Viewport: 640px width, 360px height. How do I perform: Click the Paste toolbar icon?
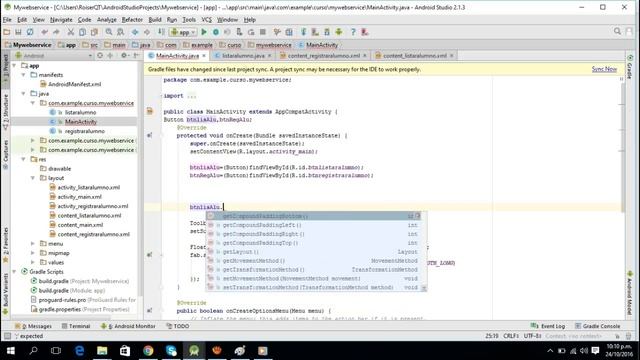point(94,32)
